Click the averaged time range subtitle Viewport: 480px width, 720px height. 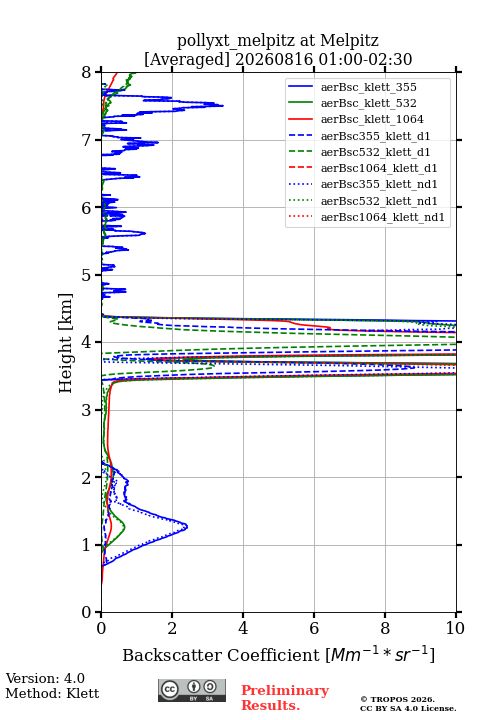click(278, 59)
